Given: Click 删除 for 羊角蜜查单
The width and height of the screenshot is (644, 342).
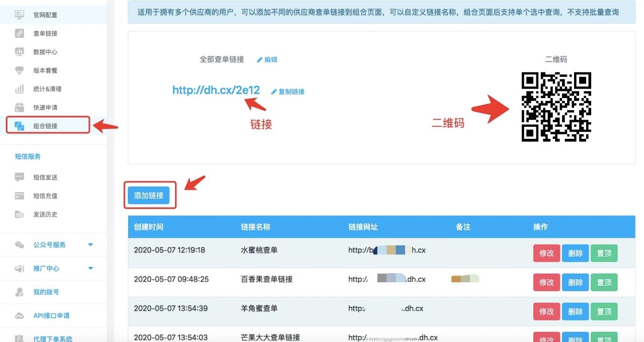Looking at the screenshot, I should coord(575,312).
